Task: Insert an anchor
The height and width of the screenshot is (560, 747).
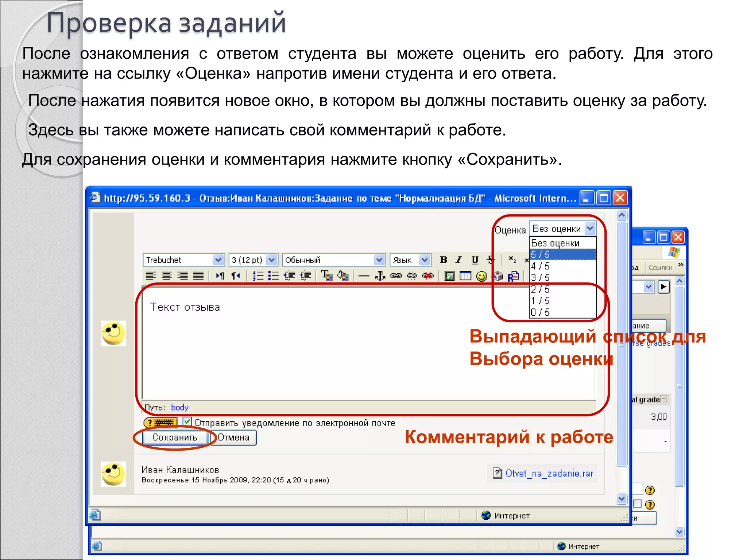Action: point(380,276)
